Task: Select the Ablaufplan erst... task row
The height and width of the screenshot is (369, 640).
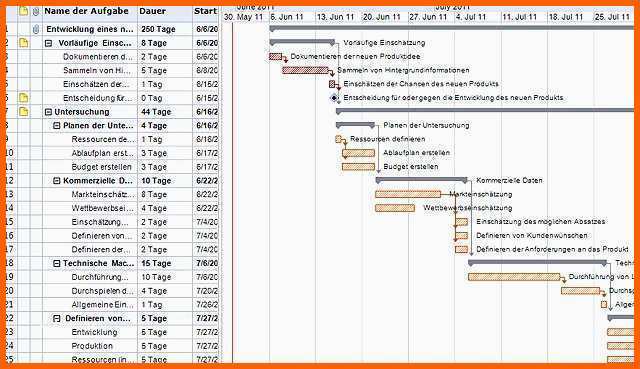Action: (x=102, y=153)
